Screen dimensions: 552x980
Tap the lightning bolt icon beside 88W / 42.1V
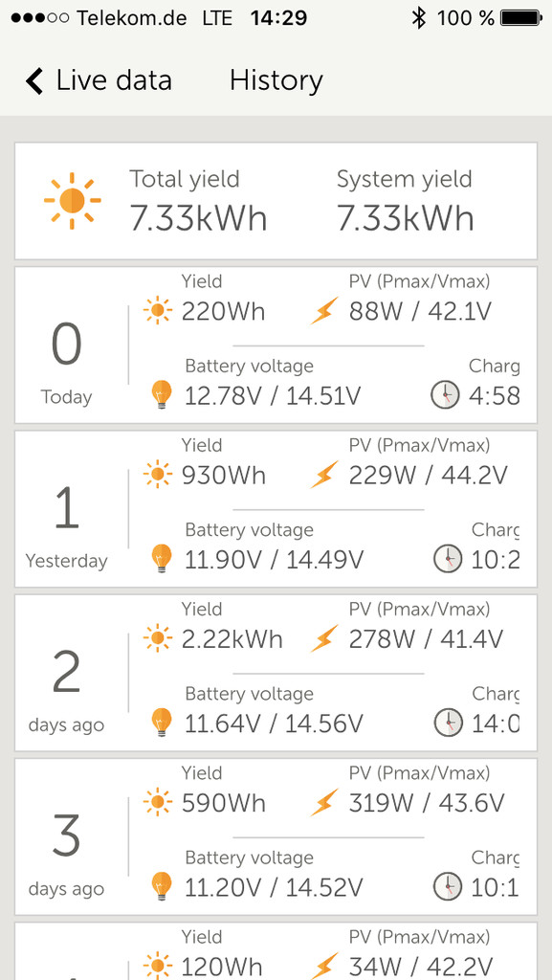coord(324,311)
